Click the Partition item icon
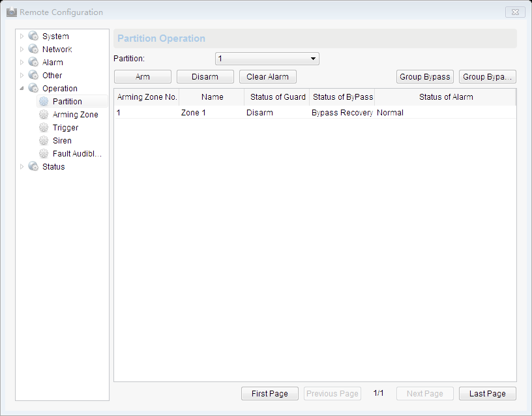The width and height of the screenshot is (532, 416). [44, 101]
